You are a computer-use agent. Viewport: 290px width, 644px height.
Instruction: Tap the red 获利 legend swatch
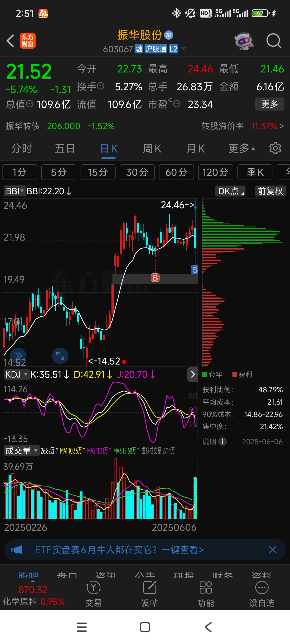[x=234, y=374]
